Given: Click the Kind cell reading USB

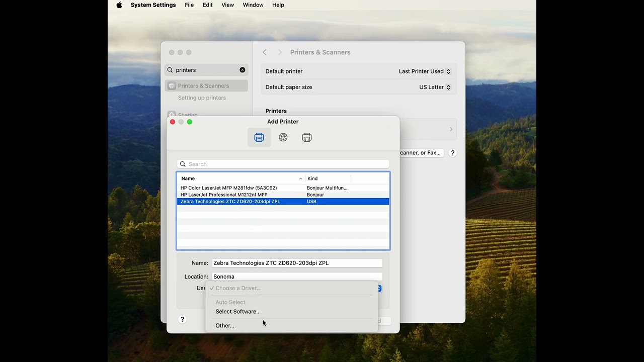Looking at the screenshot, I should coord(312,202).
